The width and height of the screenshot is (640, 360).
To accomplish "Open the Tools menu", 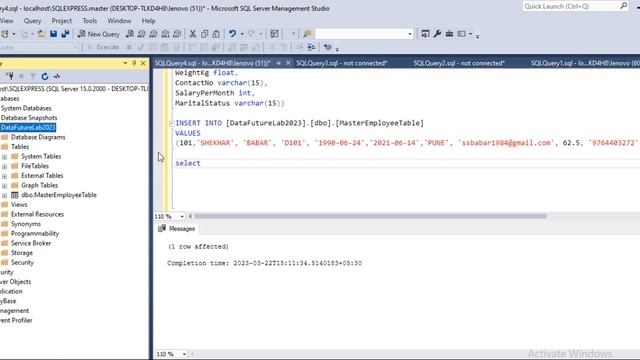I will tap(90, 21).
